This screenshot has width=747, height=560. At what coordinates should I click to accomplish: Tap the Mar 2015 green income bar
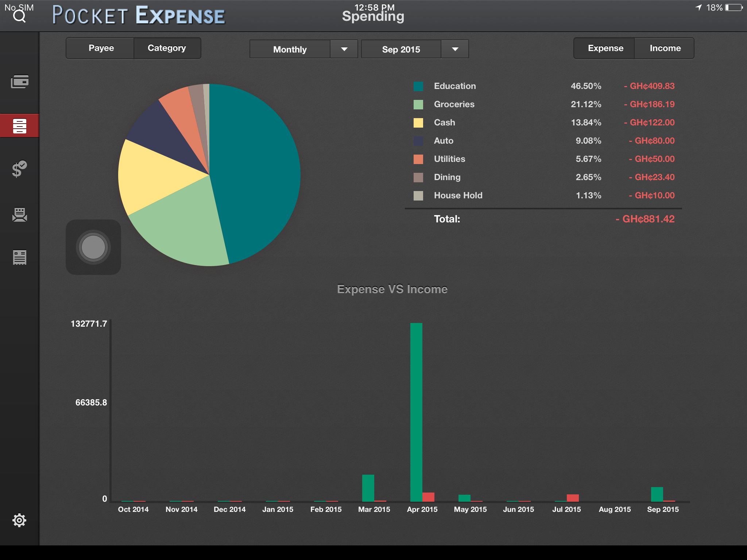(368, 488)
